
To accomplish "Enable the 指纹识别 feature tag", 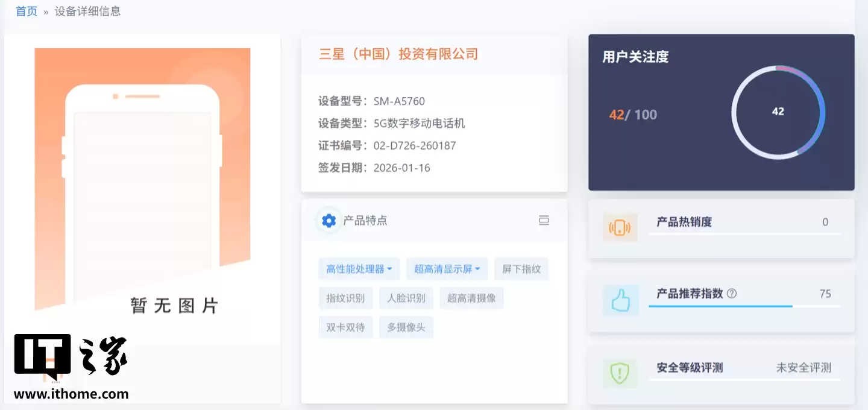I will pos(345,297).
